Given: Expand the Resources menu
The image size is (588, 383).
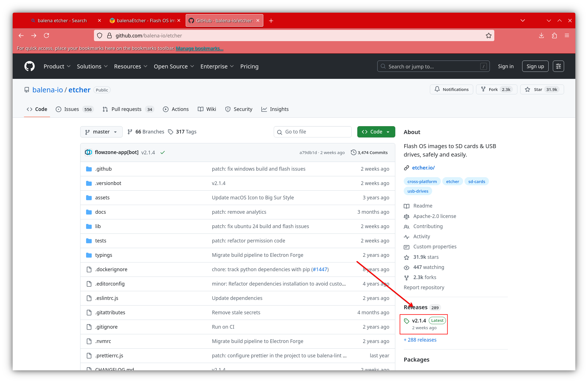Looking at the screenshot, I should 131,66.
